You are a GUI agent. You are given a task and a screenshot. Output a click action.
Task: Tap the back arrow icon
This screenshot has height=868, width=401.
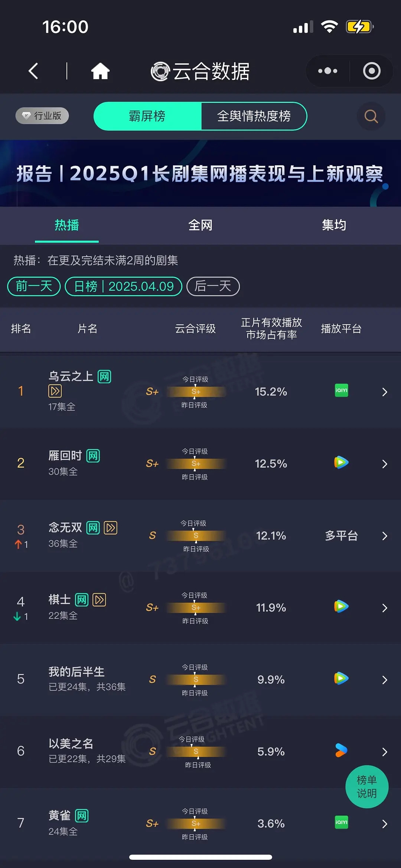[33, 71]
